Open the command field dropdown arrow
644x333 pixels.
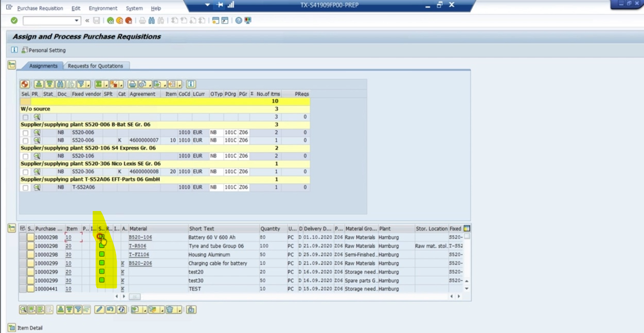[x=77, y=21]
